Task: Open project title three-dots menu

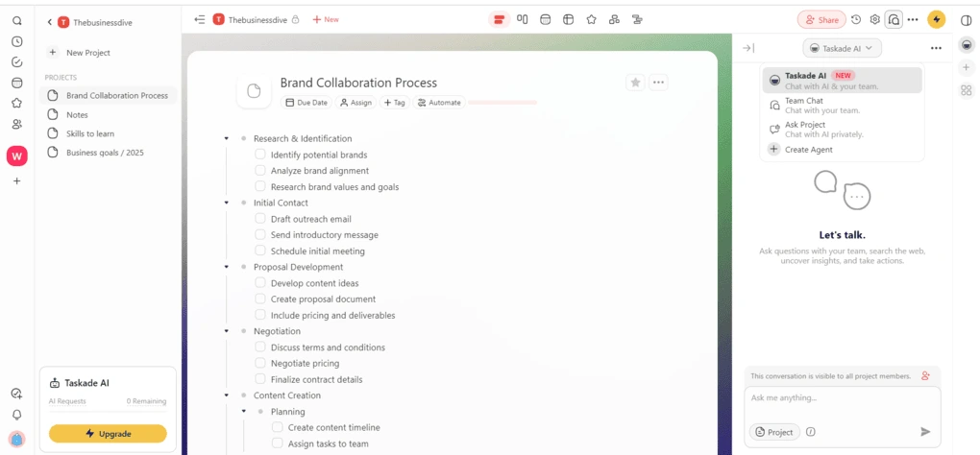Action: [x=658, y=83]
